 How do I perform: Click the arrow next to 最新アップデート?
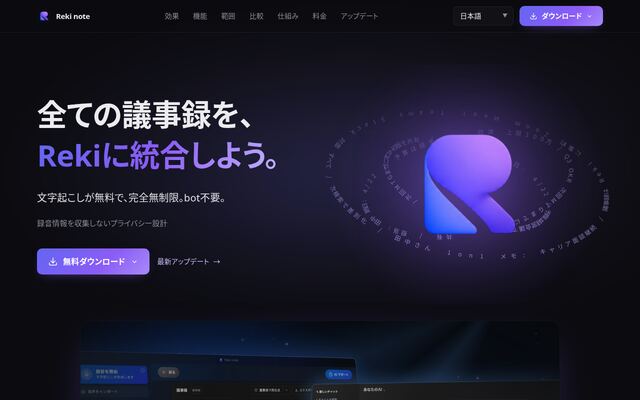[217, 262]
